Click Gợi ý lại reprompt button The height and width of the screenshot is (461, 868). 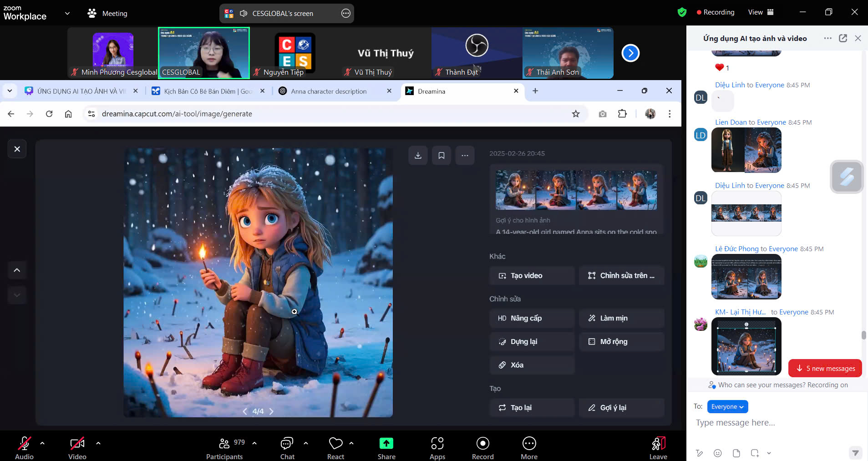(621, 408)
